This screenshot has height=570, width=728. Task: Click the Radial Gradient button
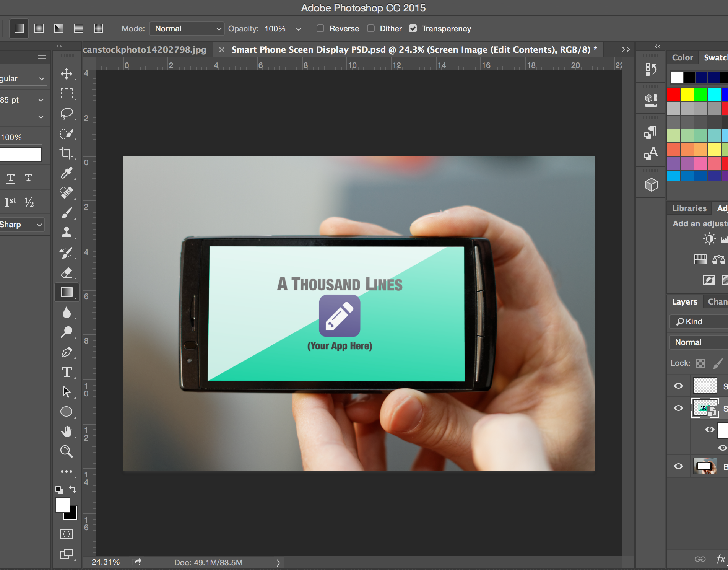[x=39, y=28]
